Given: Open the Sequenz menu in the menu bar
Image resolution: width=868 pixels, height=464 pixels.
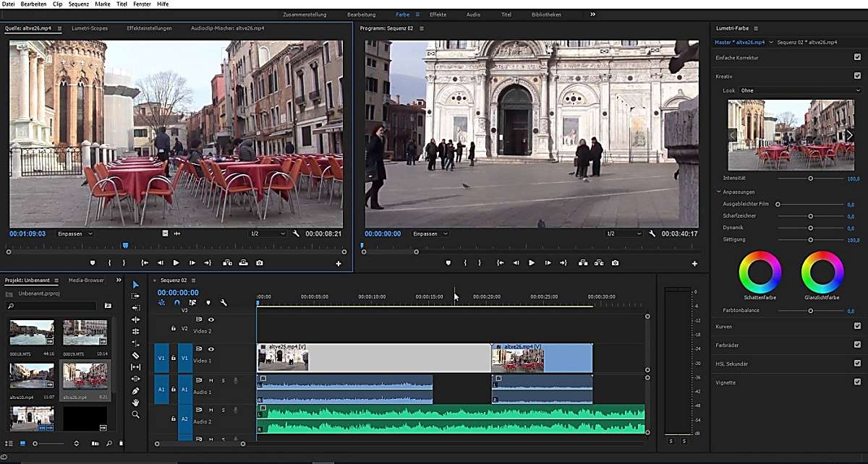Looking at the screenshot, I should 78,4.
